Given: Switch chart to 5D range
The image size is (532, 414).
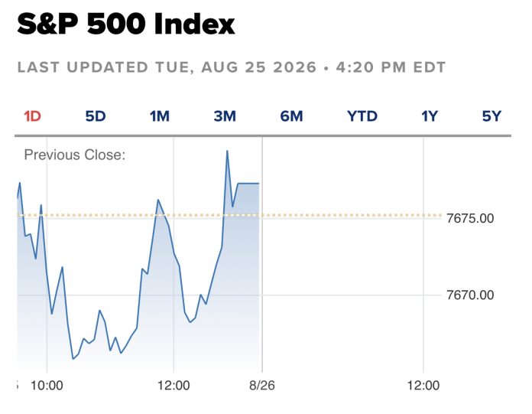Looking at the screenshot, I should (96, 116).
